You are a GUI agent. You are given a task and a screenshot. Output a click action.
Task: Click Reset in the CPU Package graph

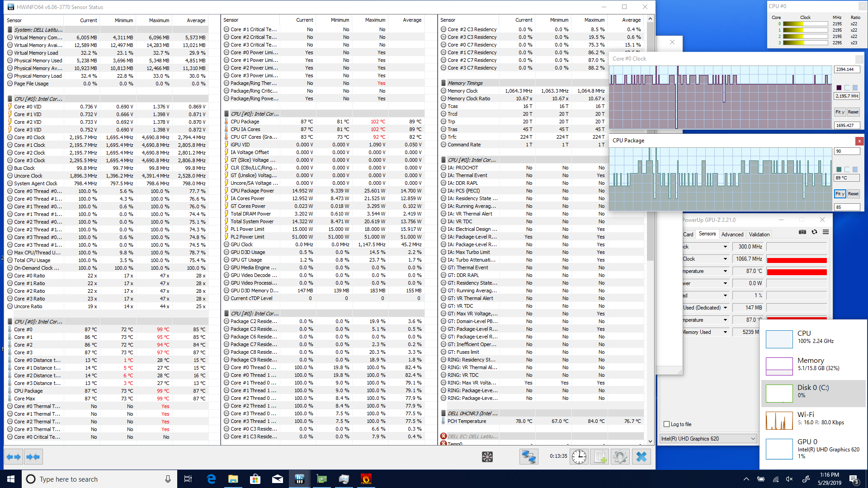(853, 193)
